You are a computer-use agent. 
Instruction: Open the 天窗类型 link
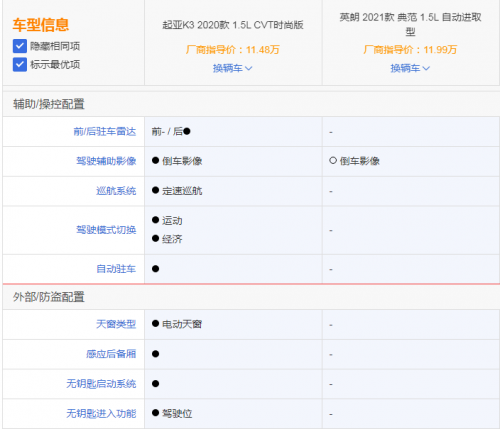point(116,324)
